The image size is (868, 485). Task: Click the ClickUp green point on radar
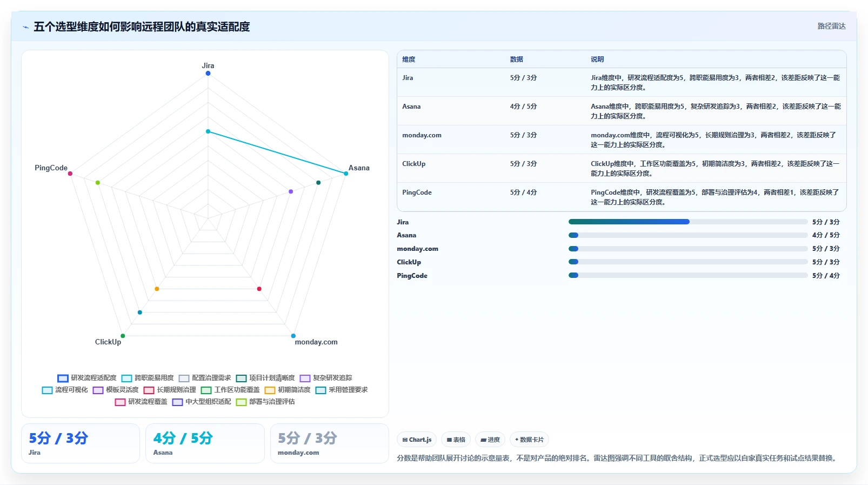123,336
